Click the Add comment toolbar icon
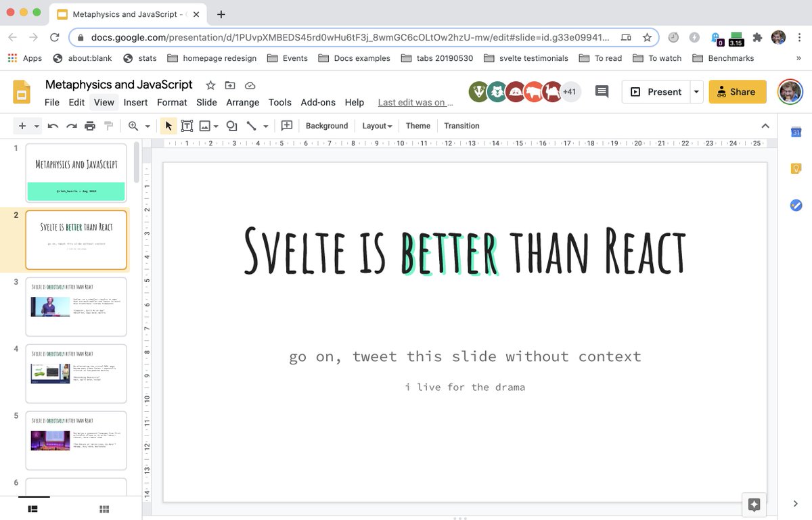This screenshot has width=812, height=520. tap(287, 126)
